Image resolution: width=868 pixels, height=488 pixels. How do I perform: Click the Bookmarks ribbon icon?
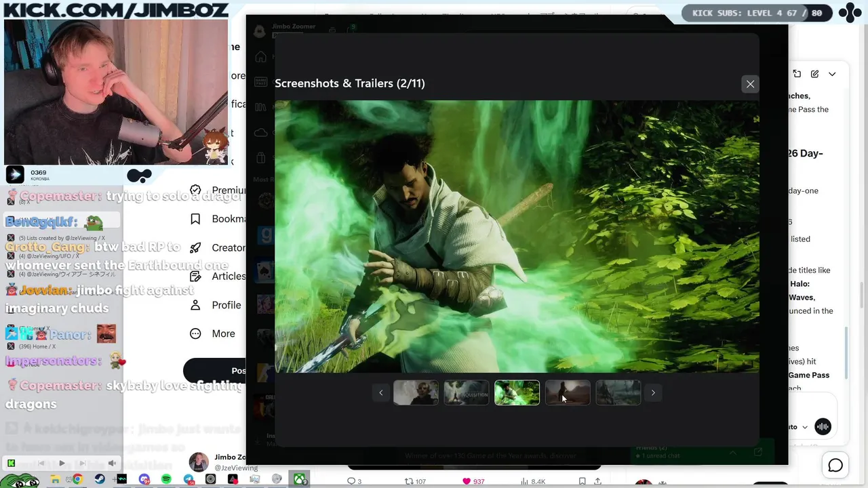point(195,219)
